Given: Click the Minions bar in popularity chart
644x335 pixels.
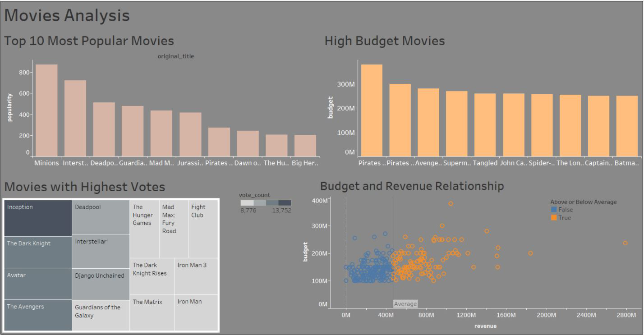Looking at the screenshot, I should 46,110.
